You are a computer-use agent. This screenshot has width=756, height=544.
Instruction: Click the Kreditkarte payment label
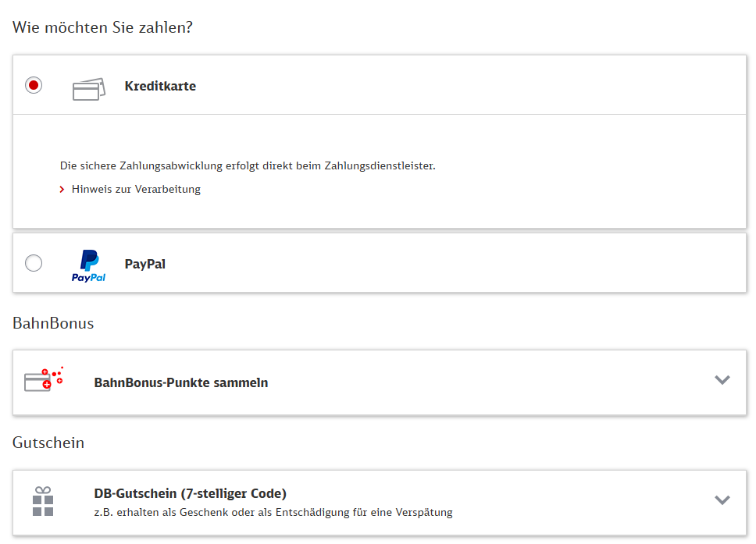click(x=160, y=87)
